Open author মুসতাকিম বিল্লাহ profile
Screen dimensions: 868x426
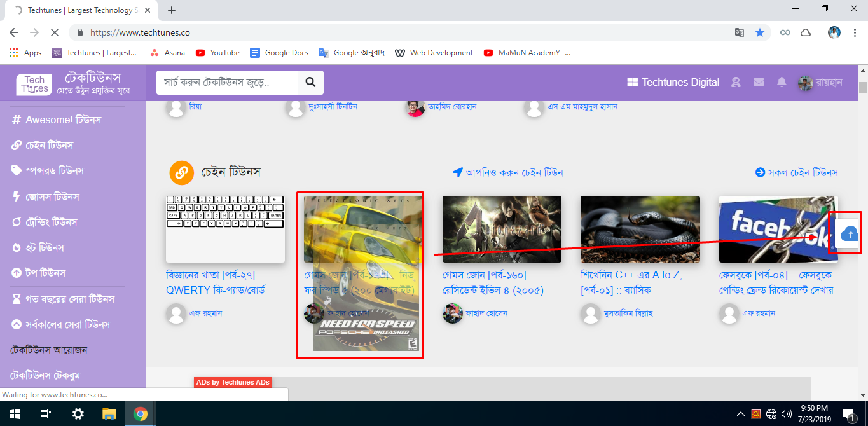628,313
